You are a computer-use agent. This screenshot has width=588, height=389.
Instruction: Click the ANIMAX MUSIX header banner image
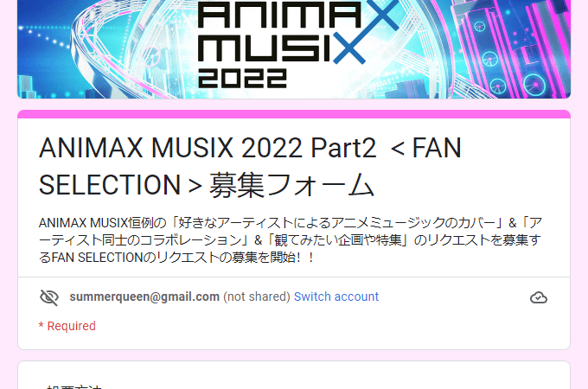(294, 49)
